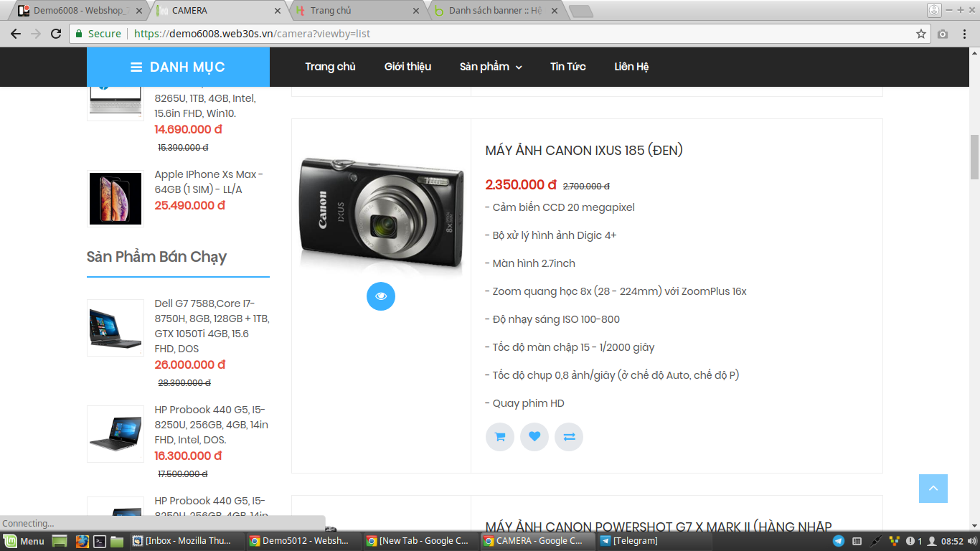Click the Chrome profile avatar icon
980x551 pixels.
tap(934, 10)
